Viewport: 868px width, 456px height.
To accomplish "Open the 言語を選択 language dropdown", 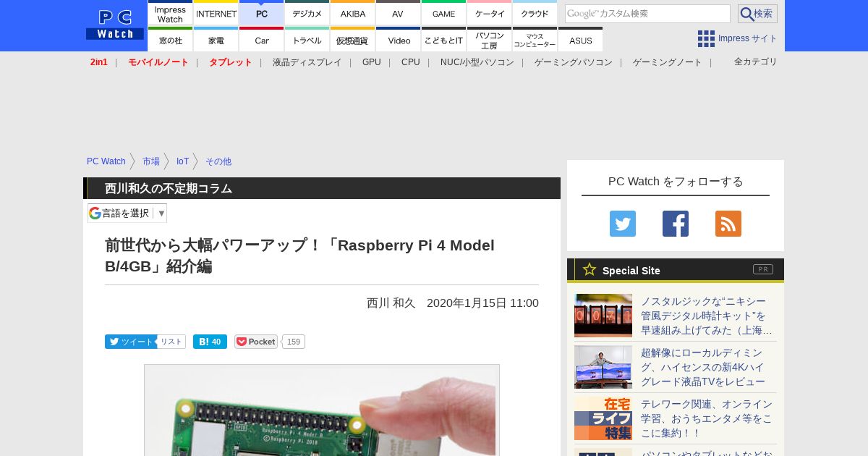I will (x=127, y=213).
